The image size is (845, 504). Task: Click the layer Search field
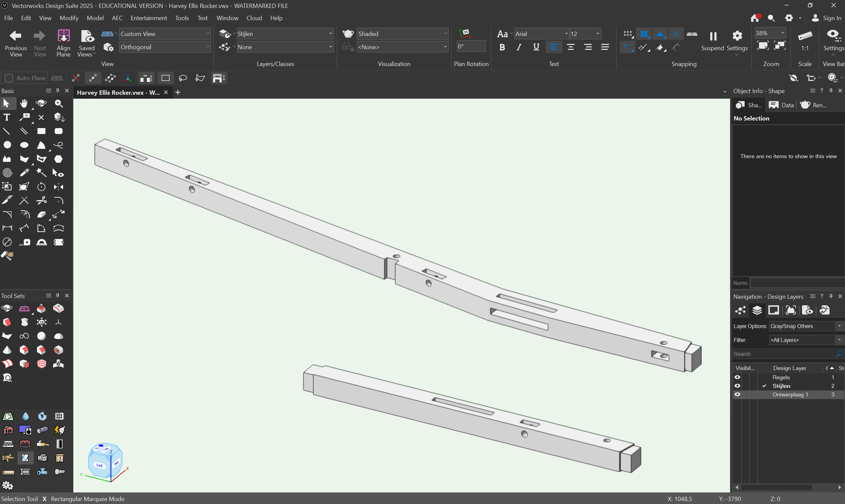pos(782,353)
